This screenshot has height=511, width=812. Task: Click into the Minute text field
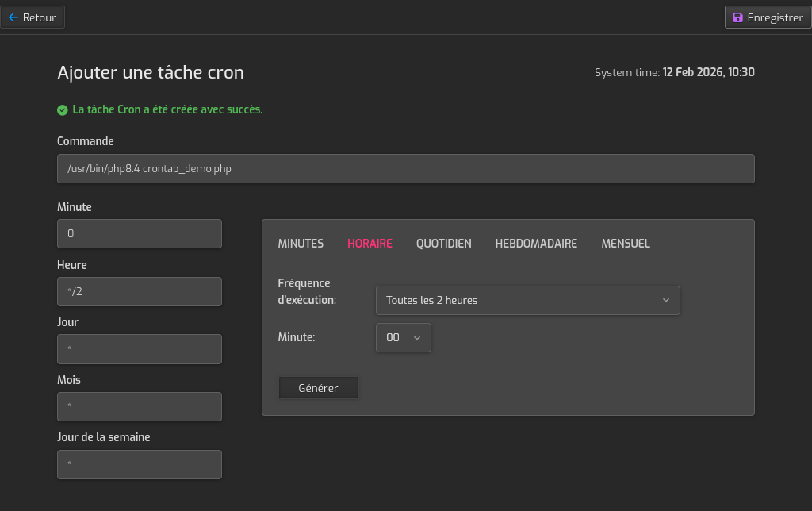click(x=139, y=233)
